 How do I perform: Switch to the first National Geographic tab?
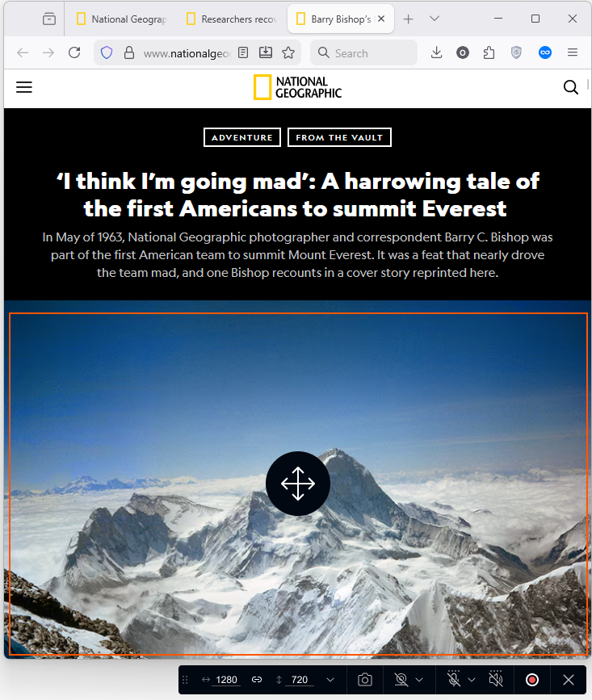coord(123,19)
